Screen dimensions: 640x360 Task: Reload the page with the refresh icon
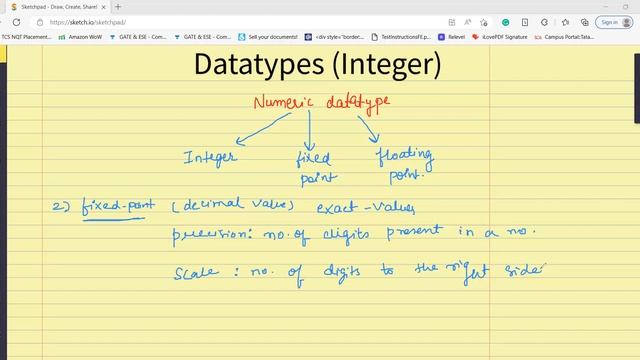tap(16, 22)
